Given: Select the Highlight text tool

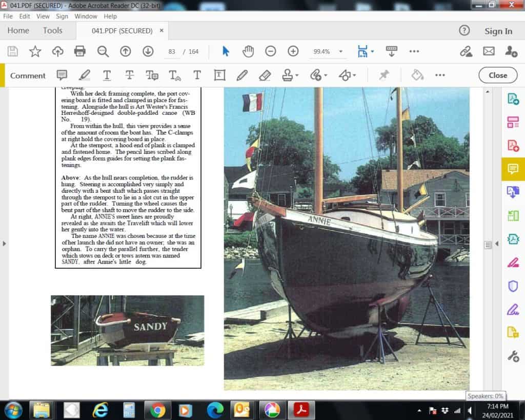Looking at the screenshot, I should 85,75.
